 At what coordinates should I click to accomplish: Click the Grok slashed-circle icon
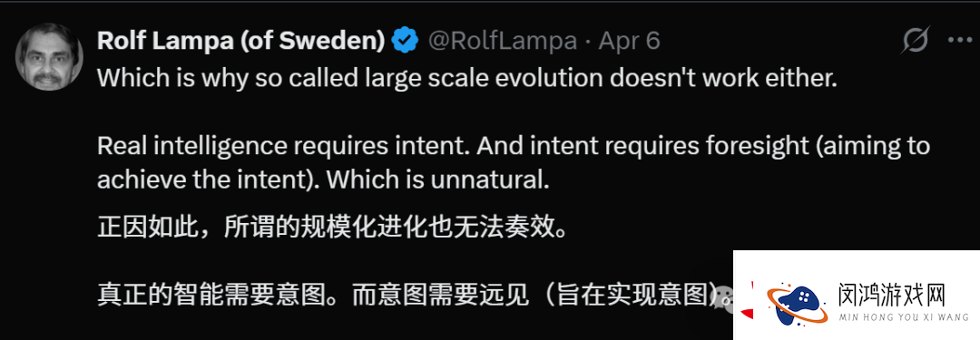point(916,41)
